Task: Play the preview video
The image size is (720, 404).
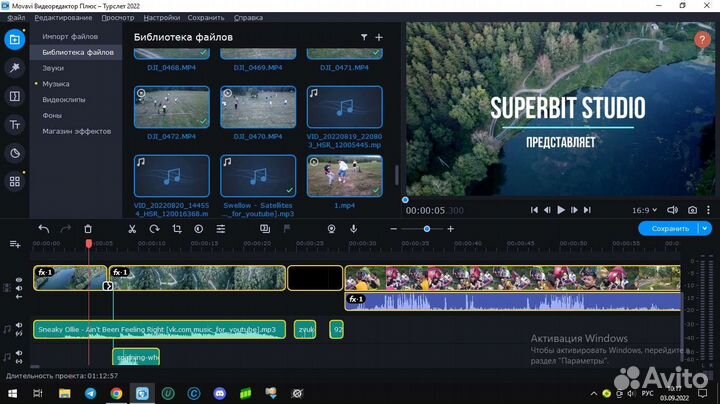Action: point(561,210)
